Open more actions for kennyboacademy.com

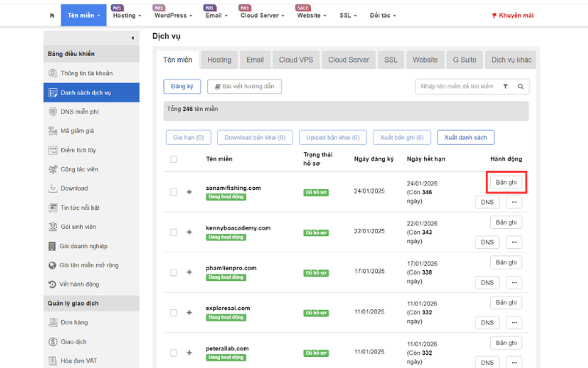pos(514,242)
